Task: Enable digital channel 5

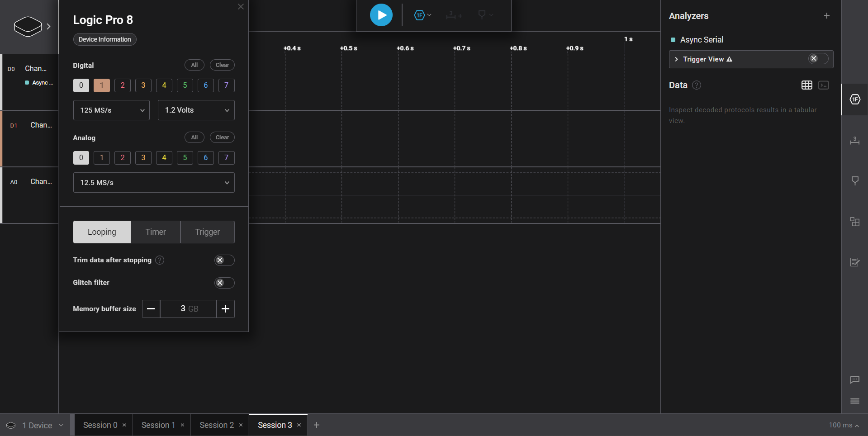Action: (185, 85)
